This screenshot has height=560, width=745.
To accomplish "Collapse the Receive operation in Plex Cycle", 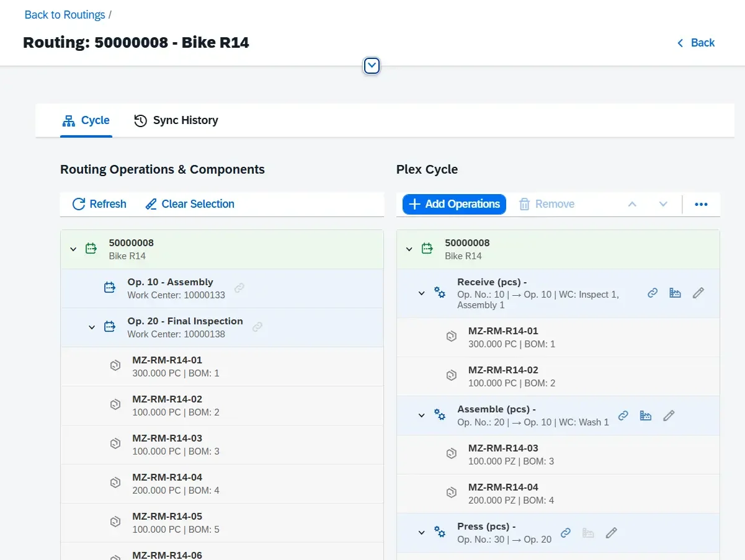I will point(421,293).
